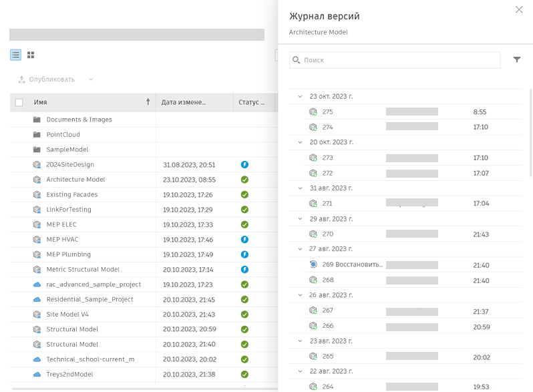Collapse the 27 авг. 2023 г. version group

pos(300,249)
